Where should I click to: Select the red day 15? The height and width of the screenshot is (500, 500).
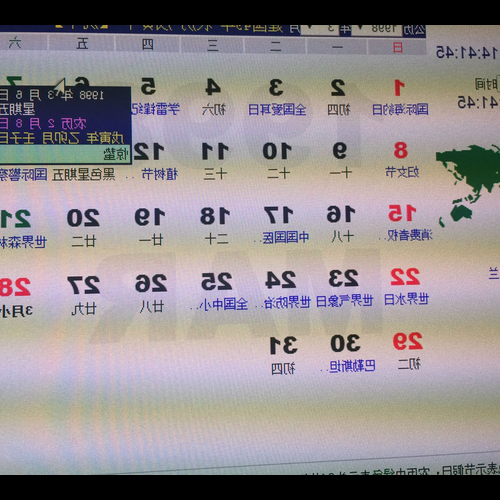click(x=402, y=213)
